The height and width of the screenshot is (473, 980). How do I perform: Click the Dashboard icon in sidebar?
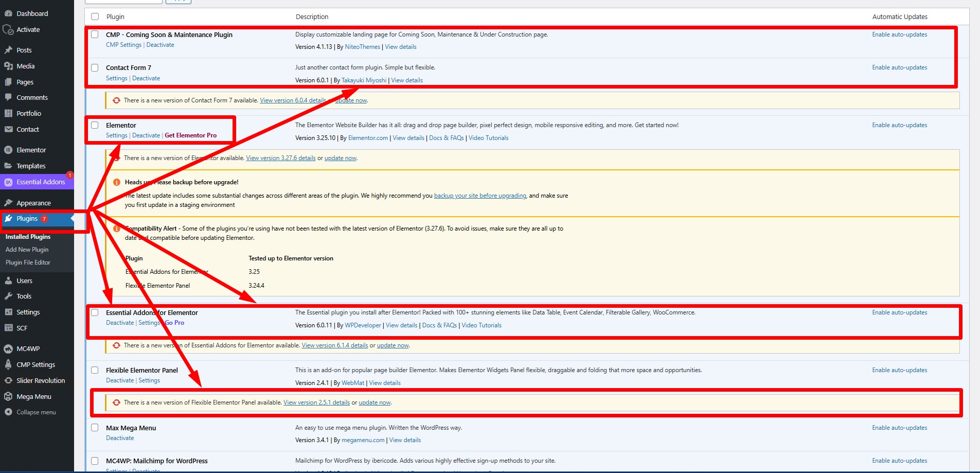pos(8,13)
